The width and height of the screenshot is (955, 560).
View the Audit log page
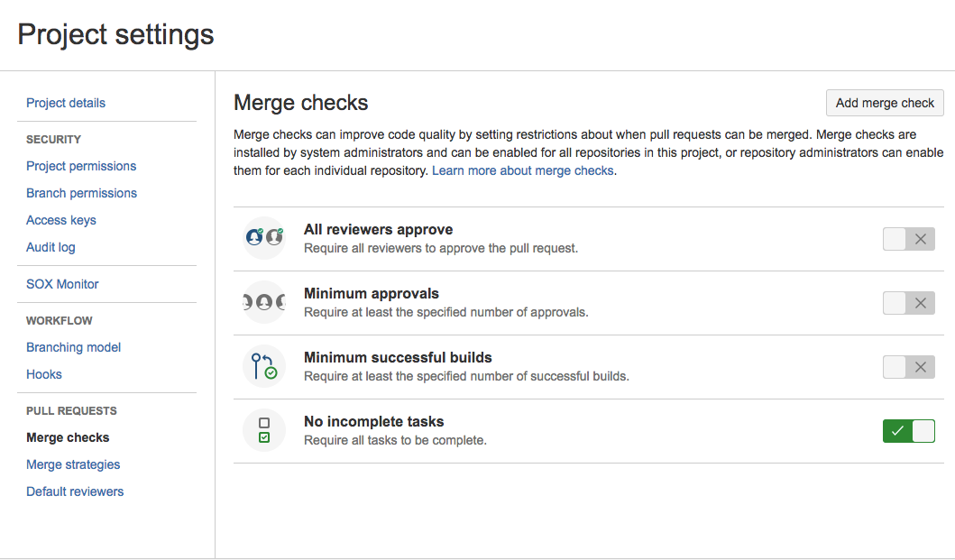click(51, 247)
